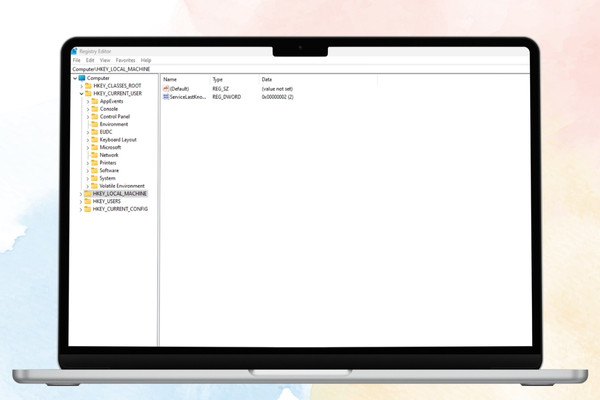Click the Software folder icon

[x=95, y=170]
